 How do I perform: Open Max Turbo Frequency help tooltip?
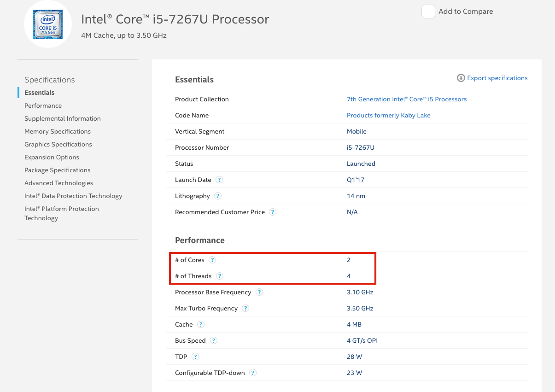245,308
